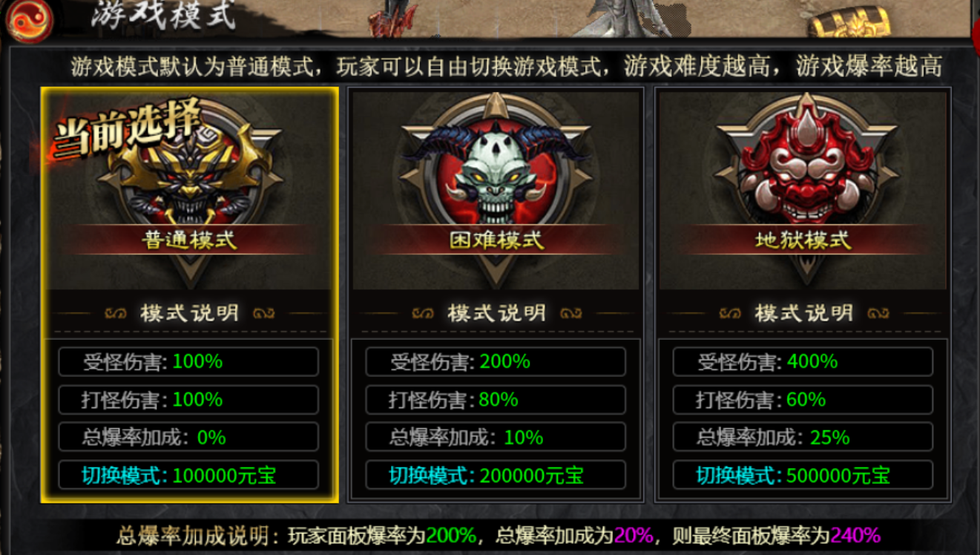The image size is (980, 555).
Task: Click the 打怪伤害 80% row
Action: [496, 400]
